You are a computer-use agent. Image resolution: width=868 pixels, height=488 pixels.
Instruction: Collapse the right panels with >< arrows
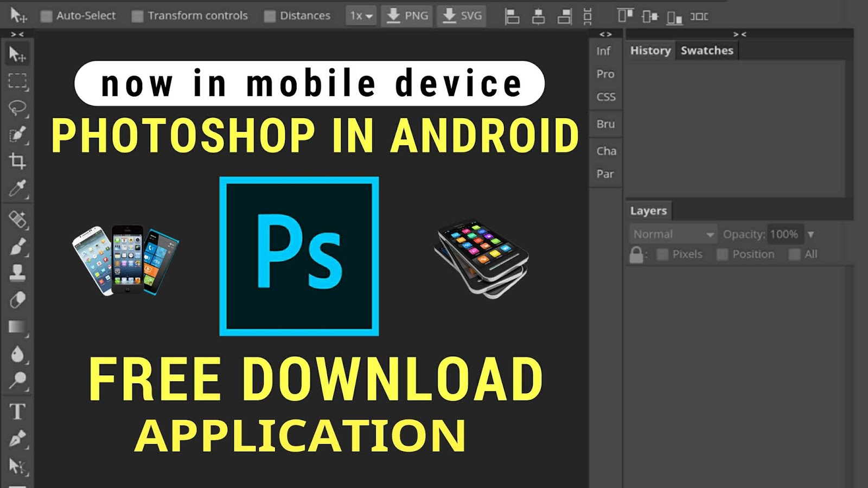pos(740,34)
